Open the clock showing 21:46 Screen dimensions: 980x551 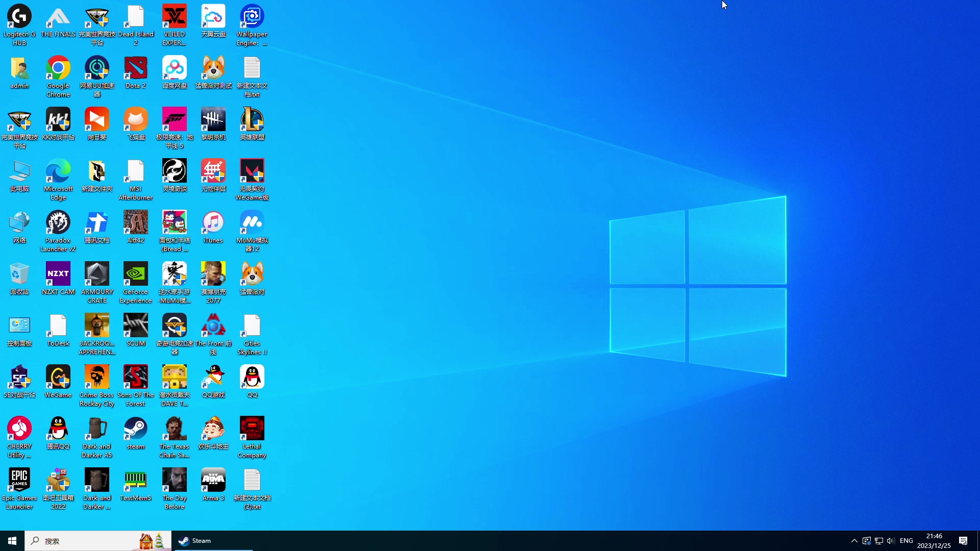[x=934, y=541]
